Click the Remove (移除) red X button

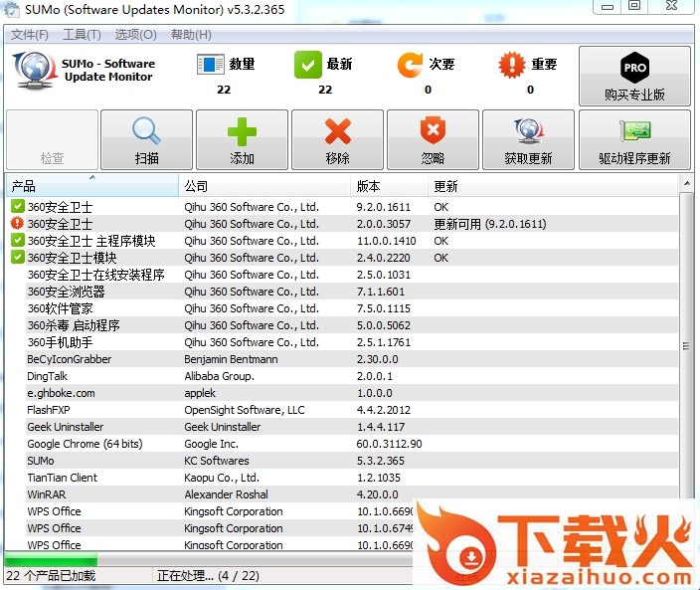click(337, 140)
